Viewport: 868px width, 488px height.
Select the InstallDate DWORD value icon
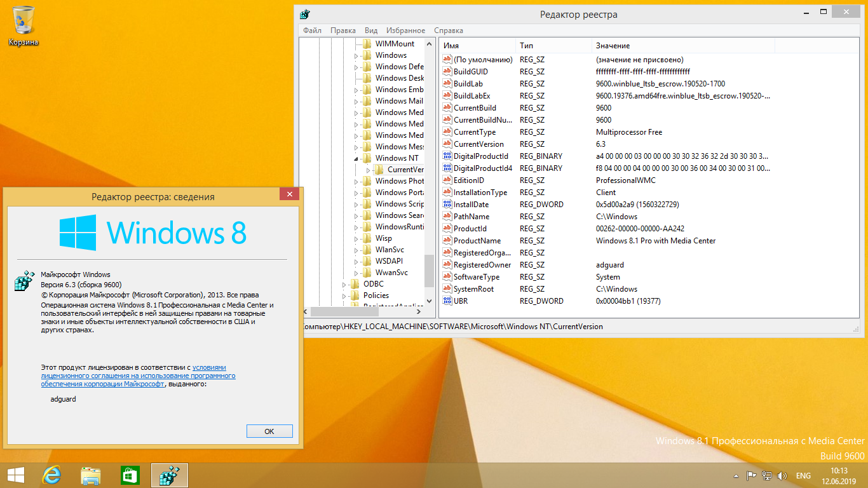tap(447, 205)
